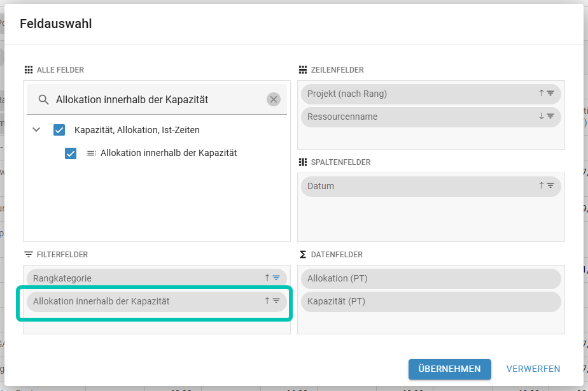Open active filter on Rangkategorie
This screenshot has width=588, height=391.
[x=276, y=278]
